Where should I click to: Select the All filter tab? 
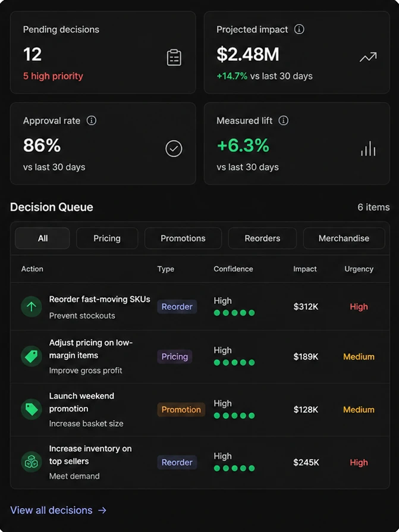point(42,238)
